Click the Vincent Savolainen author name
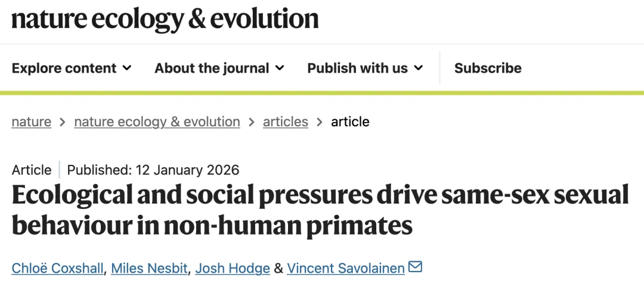This screenshot has height=287, width=644. [x=346, y=269]
